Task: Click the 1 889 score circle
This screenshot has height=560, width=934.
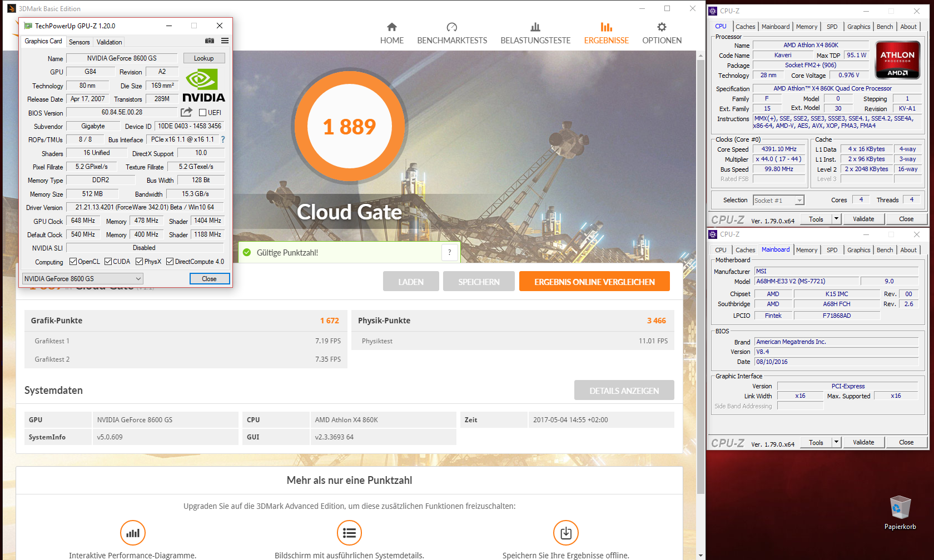Action: [x=350, y=127]
